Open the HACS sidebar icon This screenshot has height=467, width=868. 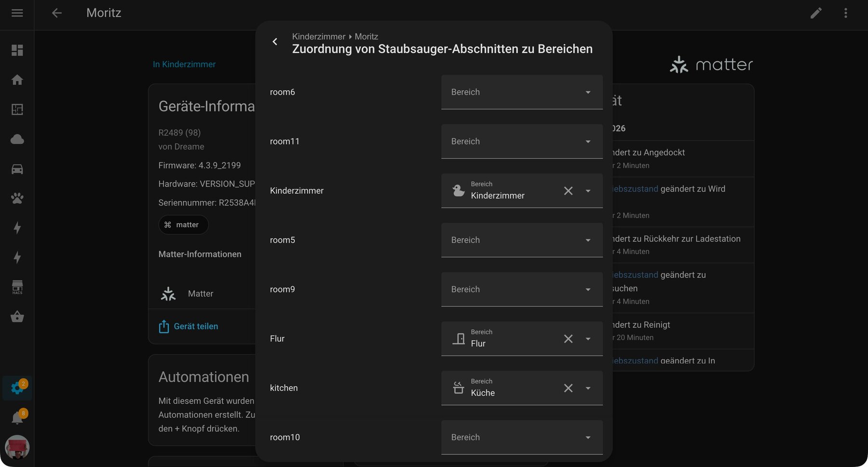tap(17, 288)
